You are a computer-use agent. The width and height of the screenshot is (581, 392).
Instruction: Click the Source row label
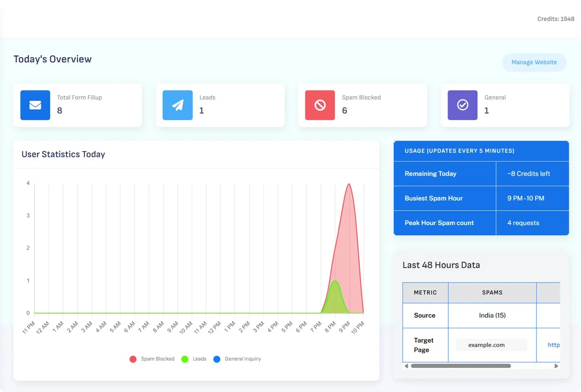424,315
